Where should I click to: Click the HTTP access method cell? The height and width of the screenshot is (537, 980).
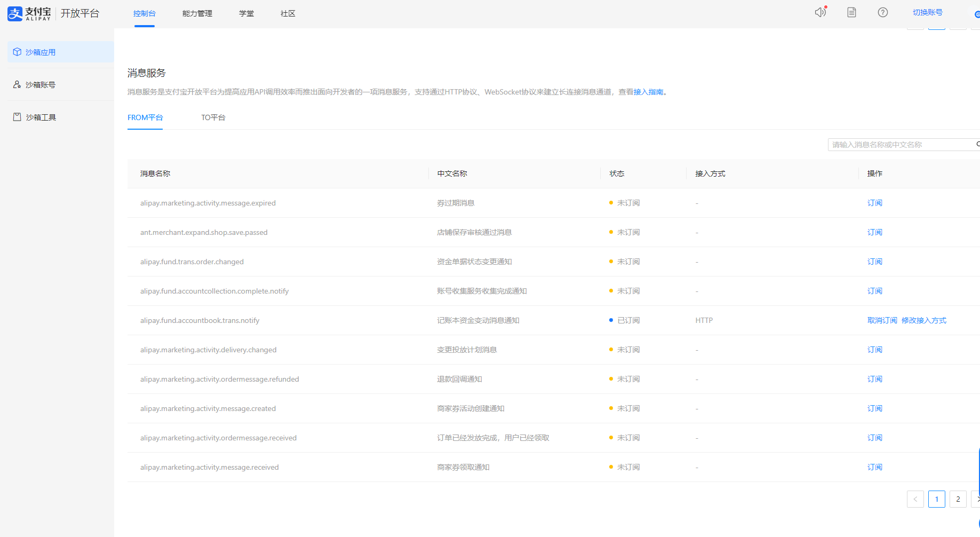tap(704, 320)
